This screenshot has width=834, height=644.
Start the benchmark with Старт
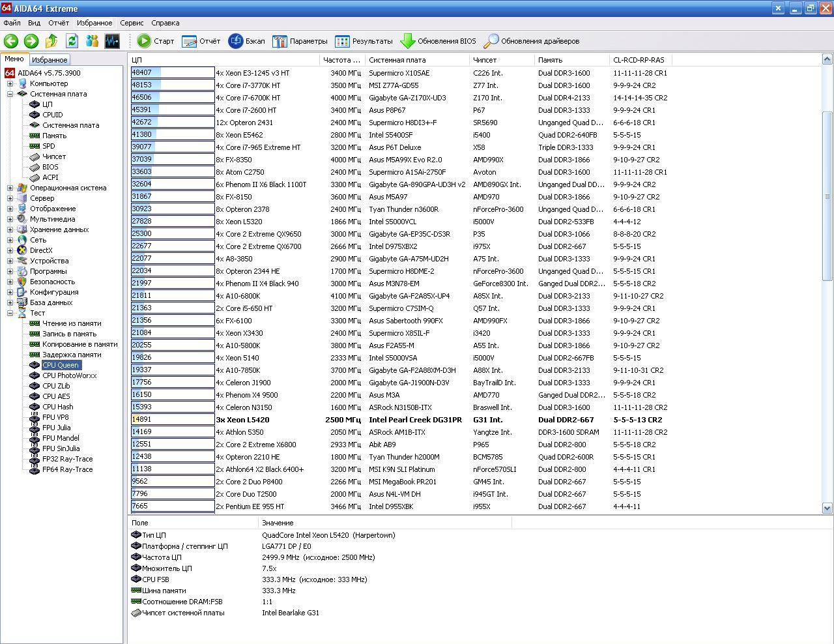click(156, 41)
